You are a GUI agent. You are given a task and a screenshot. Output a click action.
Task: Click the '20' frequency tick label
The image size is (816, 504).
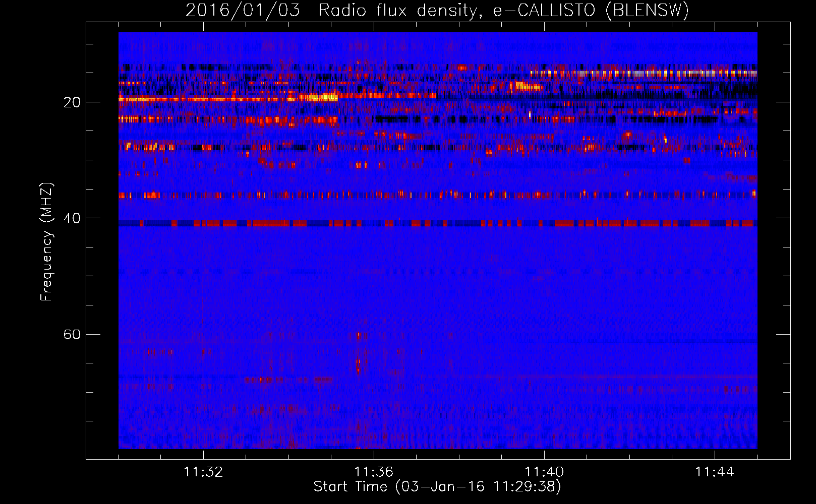click(x=72, y=102)
